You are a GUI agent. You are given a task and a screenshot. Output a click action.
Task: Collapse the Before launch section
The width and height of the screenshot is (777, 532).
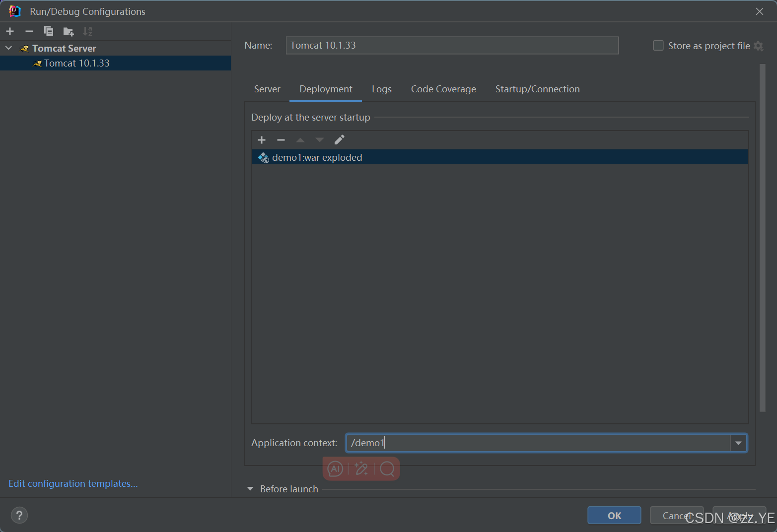(x=250, y=489)
